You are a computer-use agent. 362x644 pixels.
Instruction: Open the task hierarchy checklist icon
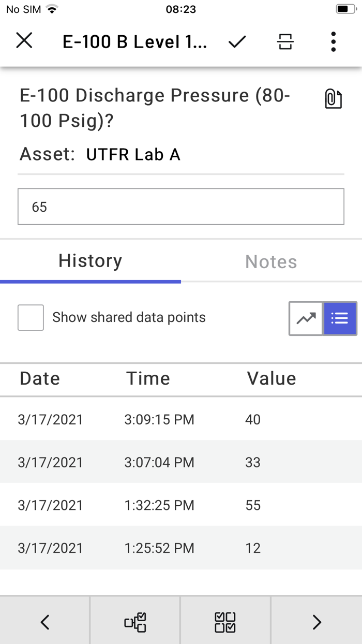click(135, 622)
